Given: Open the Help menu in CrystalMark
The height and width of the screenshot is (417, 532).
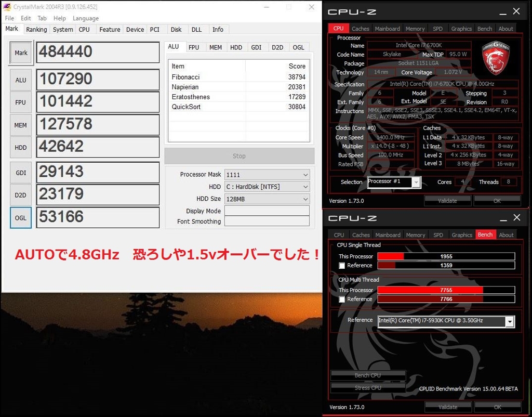Looking at the screenshot, I should click(60, 18).
